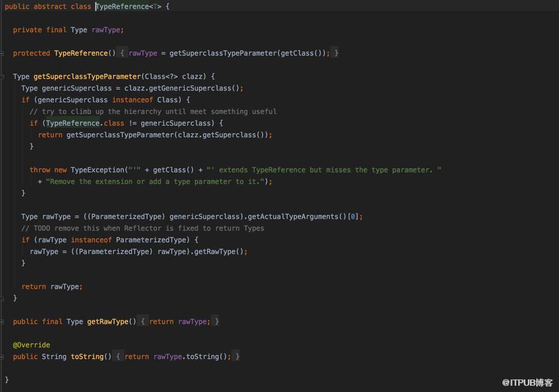Expand the folded TypeReference() constructor in the gutter
The image size is (559, 392).
[2, 53]
